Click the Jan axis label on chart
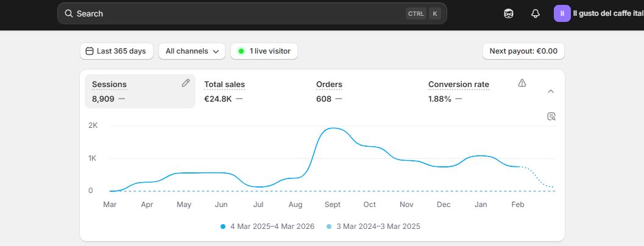 [481, 205]
